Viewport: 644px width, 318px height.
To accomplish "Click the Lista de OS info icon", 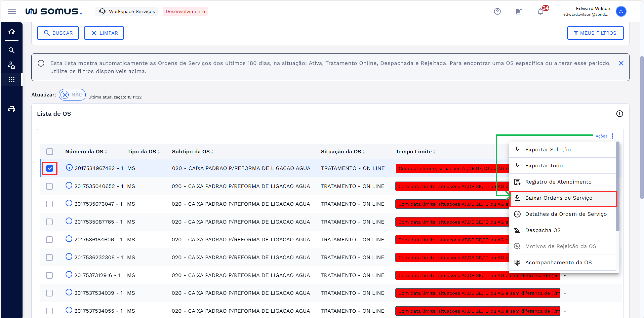I will coord(619,114).
